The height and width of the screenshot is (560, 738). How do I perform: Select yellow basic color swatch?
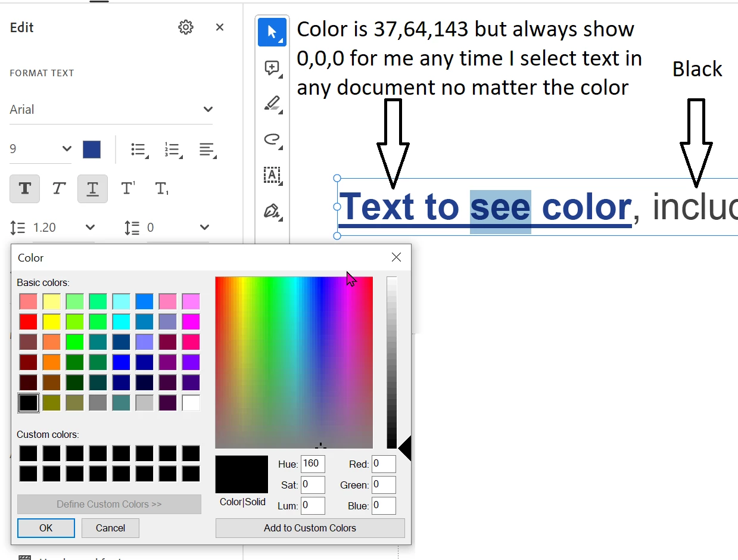click(x=51, y=322)
